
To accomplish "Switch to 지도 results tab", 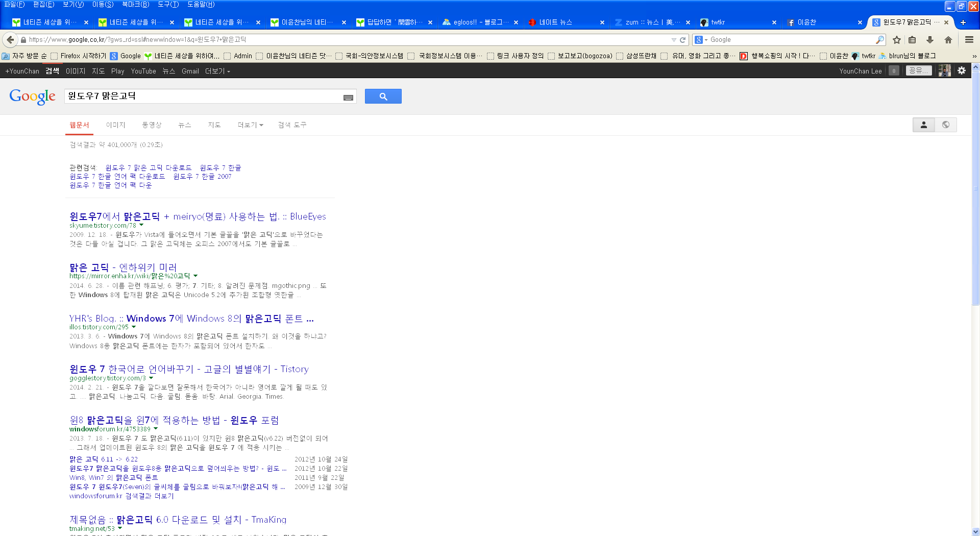I will [x=214, y=125].
